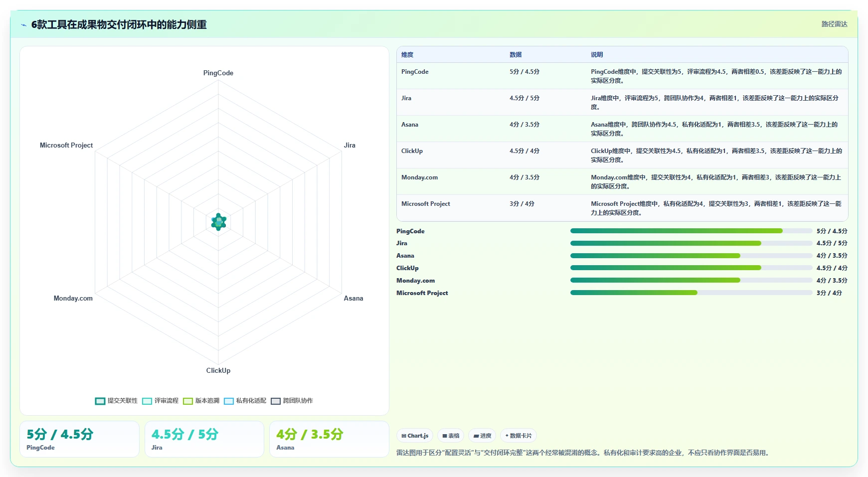Toggle the 跨团队协作 legend item
Viewport: 868px width, 477px height.
click(x=292, y=401)
